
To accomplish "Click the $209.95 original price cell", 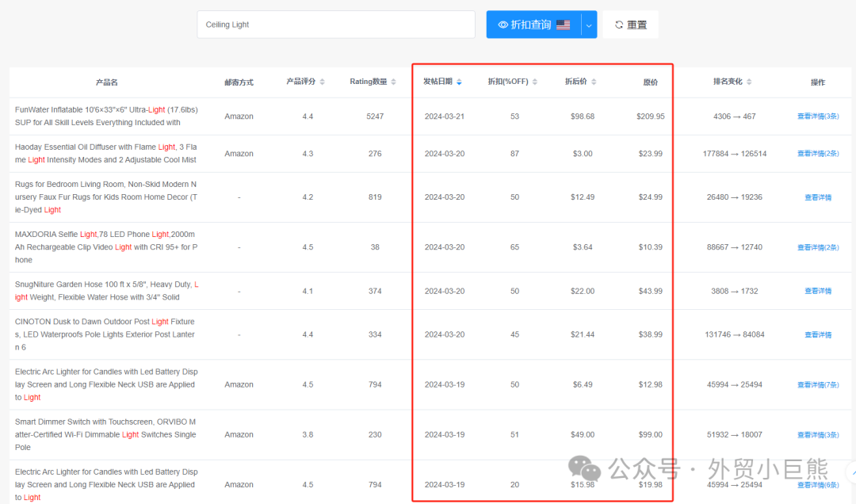I will tap(650, 116).
